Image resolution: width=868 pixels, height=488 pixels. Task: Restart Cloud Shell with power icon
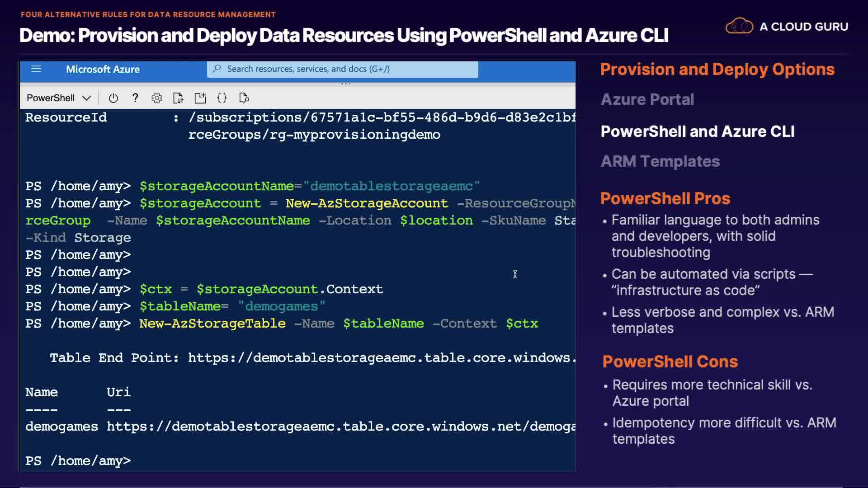pos(113,98)
